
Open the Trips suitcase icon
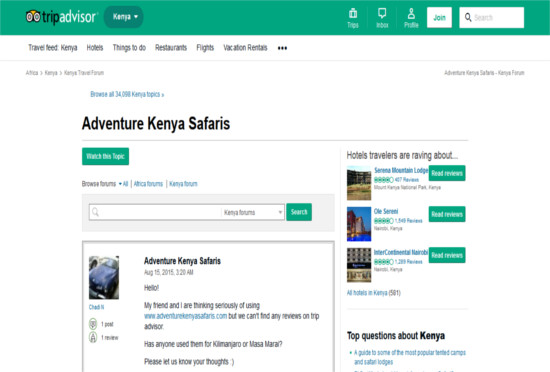[353, 14]
